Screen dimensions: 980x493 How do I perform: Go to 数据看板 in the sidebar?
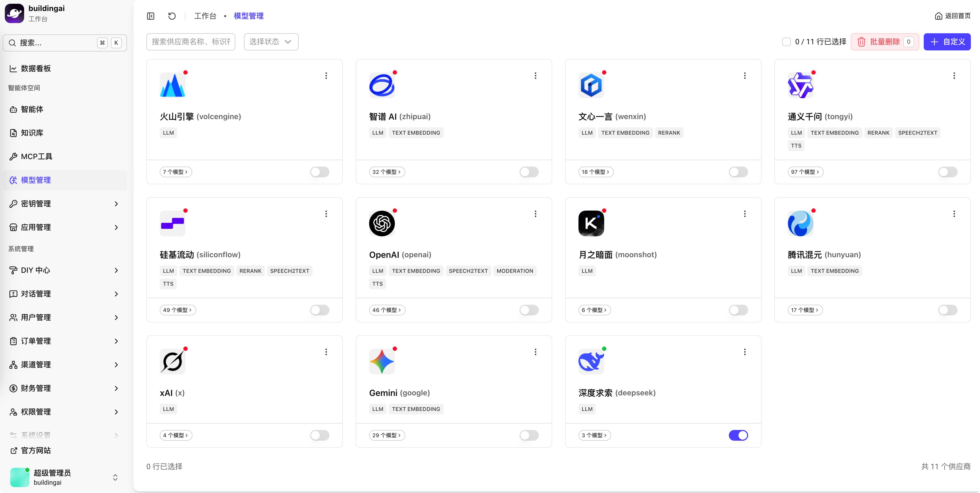tap(65, 68)
